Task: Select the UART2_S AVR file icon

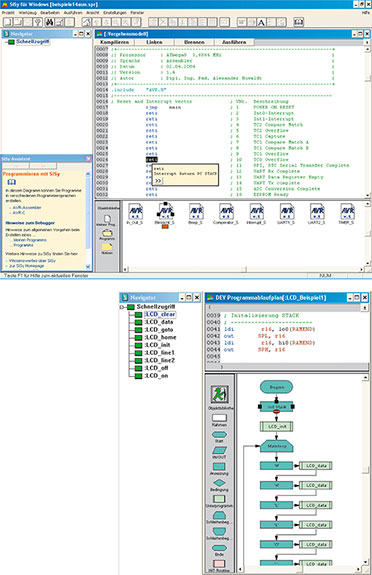Action: [x=317, y=213]
